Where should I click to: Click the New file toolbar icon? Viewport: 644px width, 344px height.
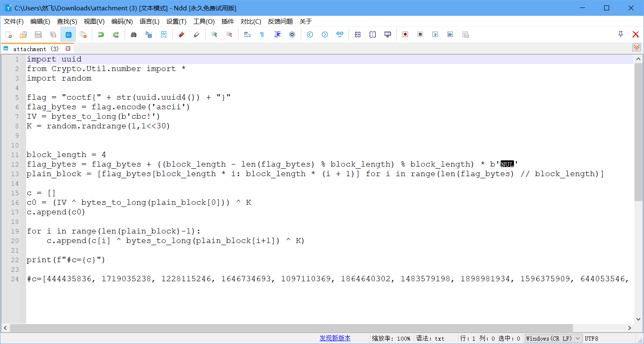pos(8,34)
